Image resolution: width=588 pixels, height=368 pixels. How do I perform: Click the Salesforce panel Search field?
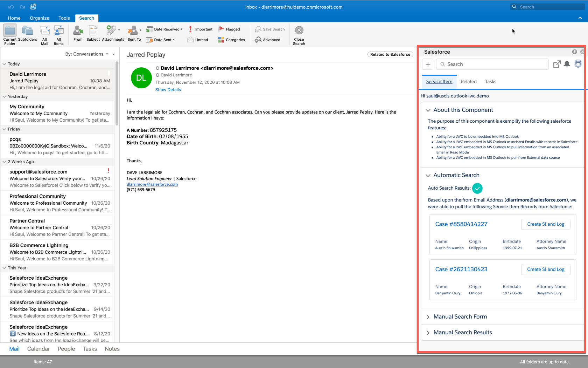(x=492, y=64)
